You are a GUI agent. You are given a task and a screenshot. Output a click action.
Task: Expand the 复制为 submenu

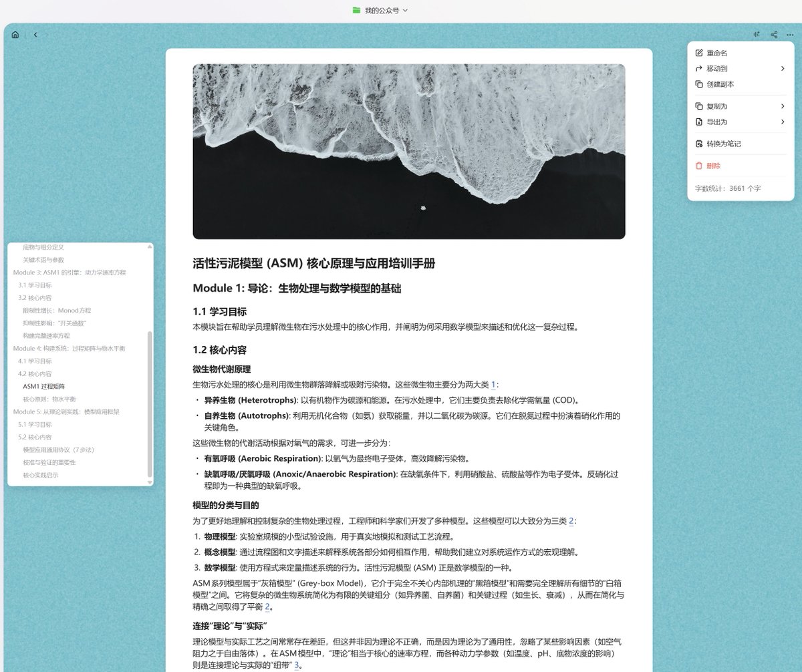[x=741, y=106]
